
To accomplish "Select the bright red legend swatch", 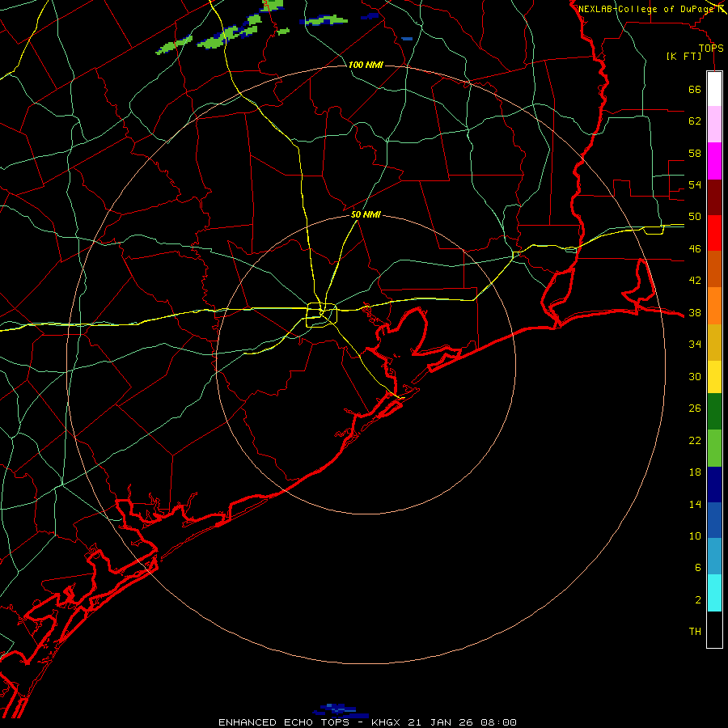I will click(714, 233).
